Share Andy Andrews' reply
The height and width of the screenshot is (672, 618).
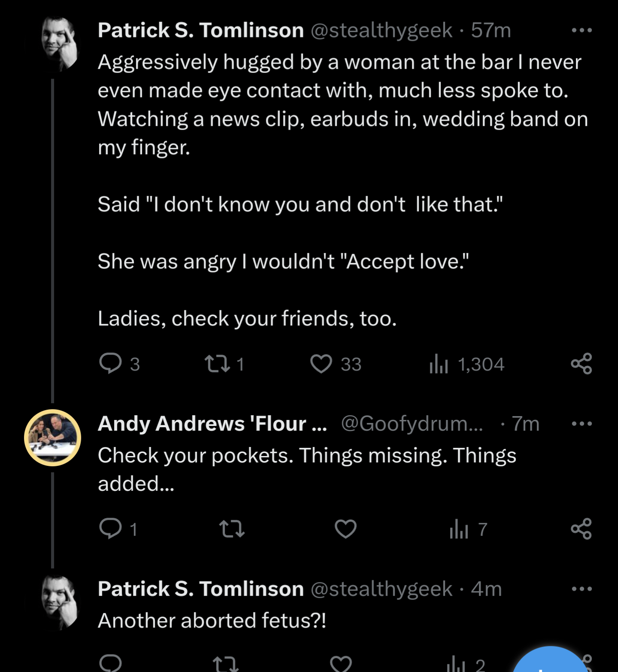point(581,529)
